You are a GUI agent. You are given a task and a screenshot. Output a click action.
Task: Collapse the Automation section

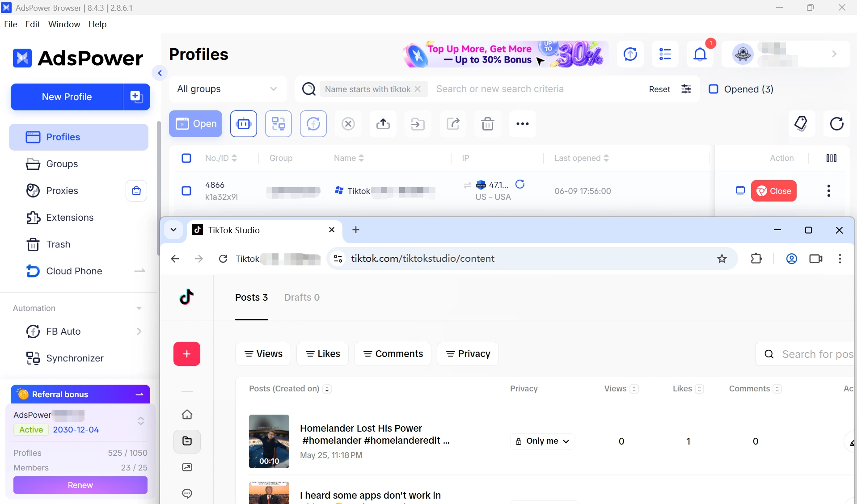[x=139, y=308]
